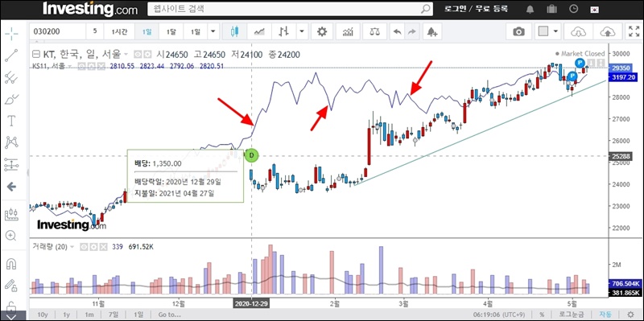Open chart properties gear
Screen dimensions: 644x321
323,31
